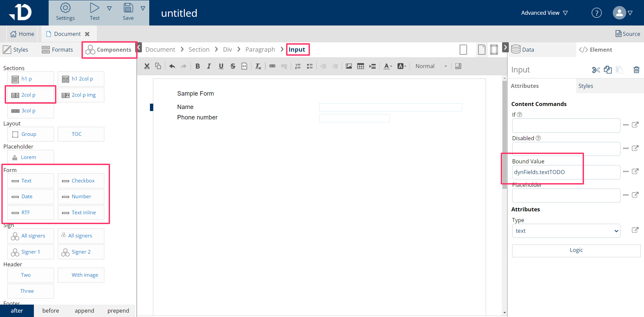This screenshot has width=644, height=317.
Task: Toggle bold formatting
Action: (x=198, y=66)
